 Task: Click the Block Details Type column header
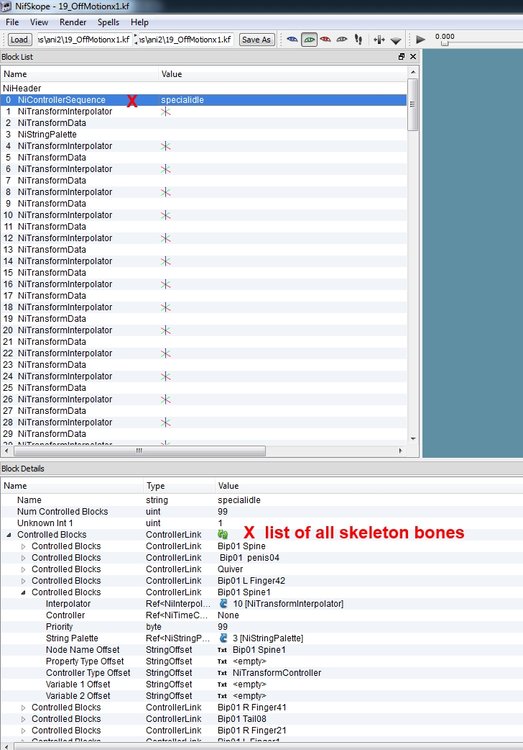click(179, 486)
